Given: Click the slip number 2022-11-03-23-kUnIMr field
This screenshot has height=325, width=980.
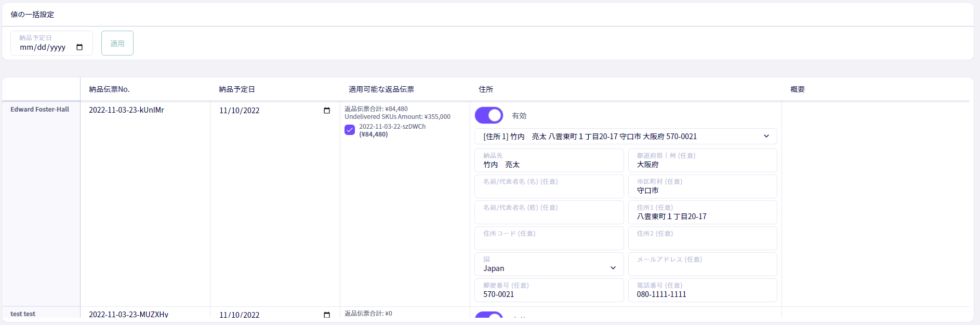Looking at the screenshot, I should point(126,110).
